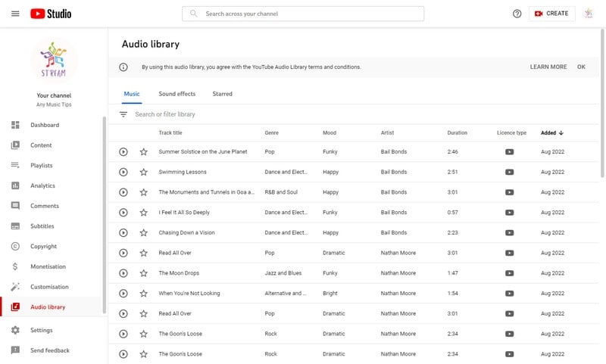Play The Monuments and Tunnels in Goa track
Viewport: 606px width, 364px height.
pos(123,192)
